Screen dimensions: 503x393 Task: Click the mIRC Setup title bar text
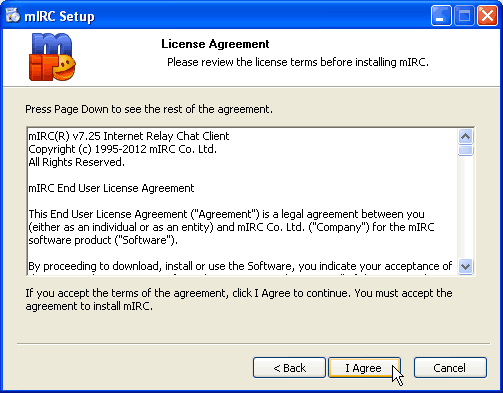point(59,16)
